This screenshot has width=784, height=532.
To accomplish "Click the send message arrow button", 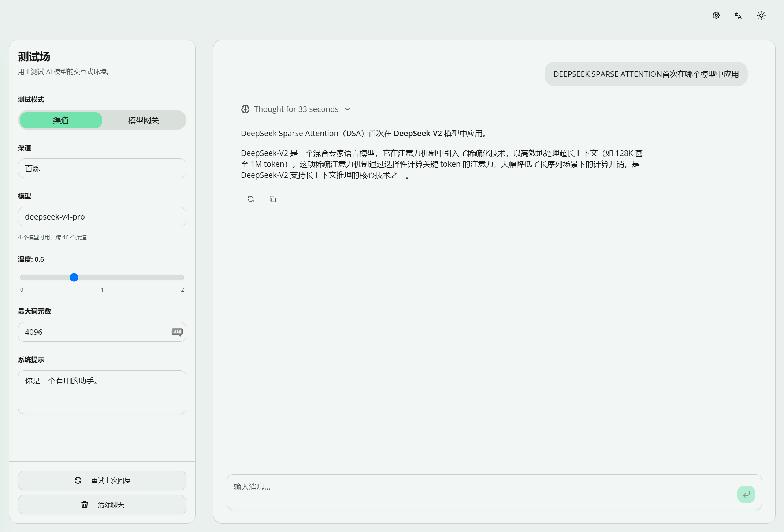I will pyautogui.click(x=746, y=494).
